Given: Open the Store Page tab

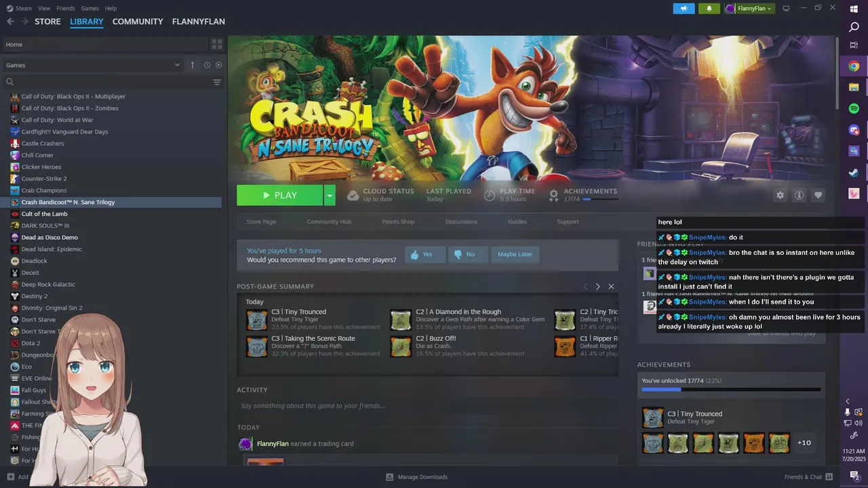Looking at the screenshot, I should [261, 222].
